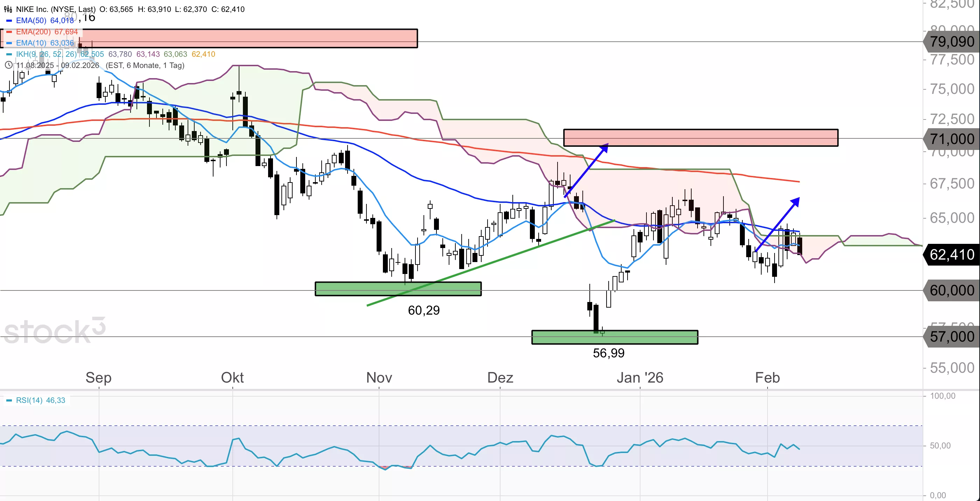Click the IKH Ichimoku teal legend marker
This screenshot has height=501, width=980.
point(9,54)
